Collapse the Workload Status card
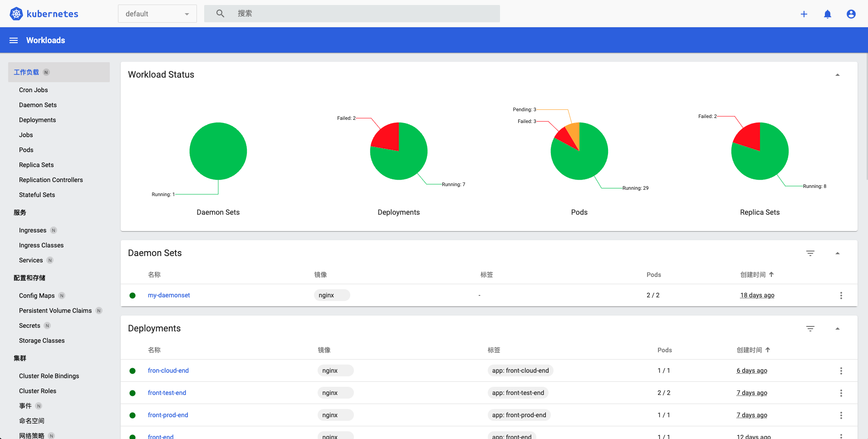 838,75
